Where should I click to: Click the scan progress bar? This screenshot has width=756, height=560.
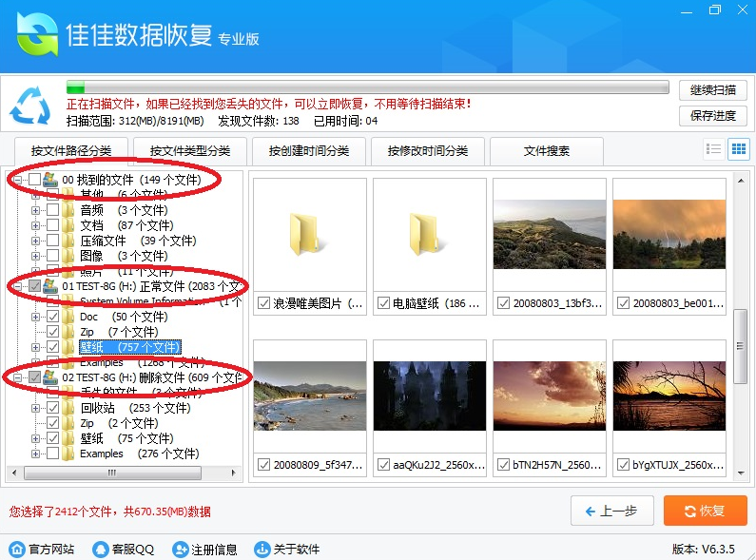(x=368, y=87)
